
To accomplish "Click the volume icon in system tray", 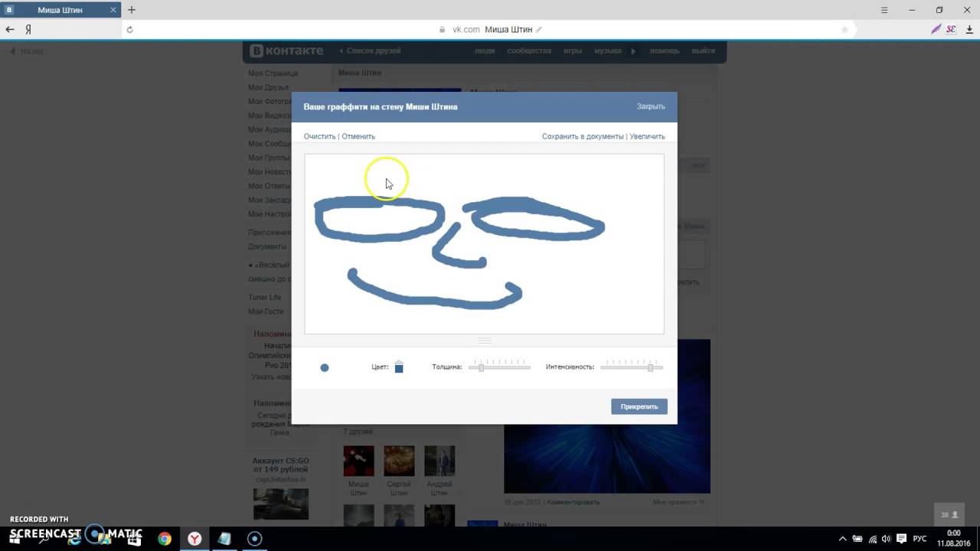I will click(887, 539).
